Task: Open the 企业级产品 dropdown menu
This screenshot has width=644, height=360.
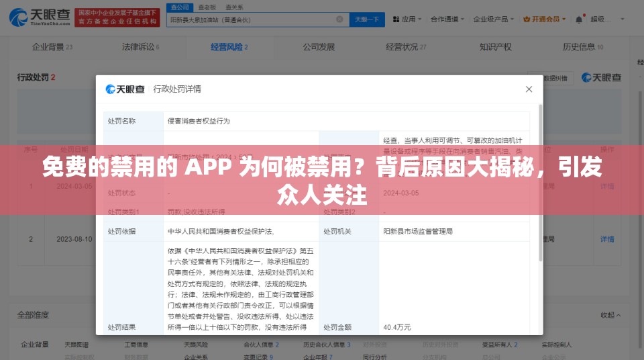Action: (493, 19)
